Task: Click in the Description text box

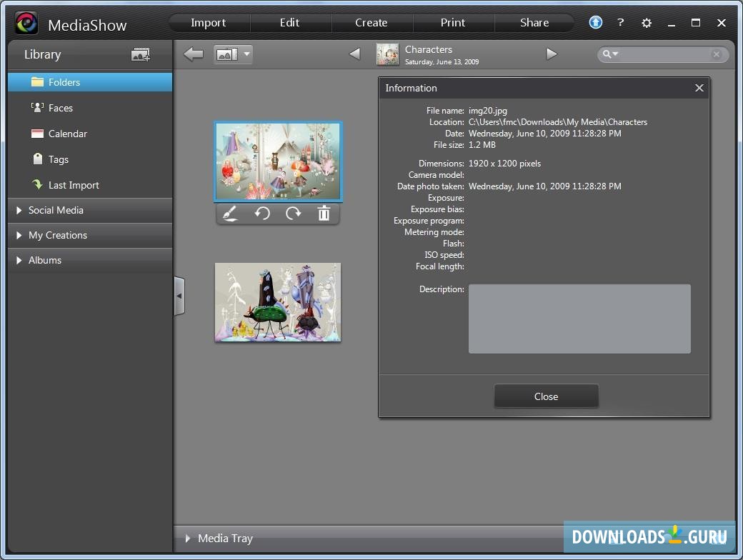Action: [579, 319]
